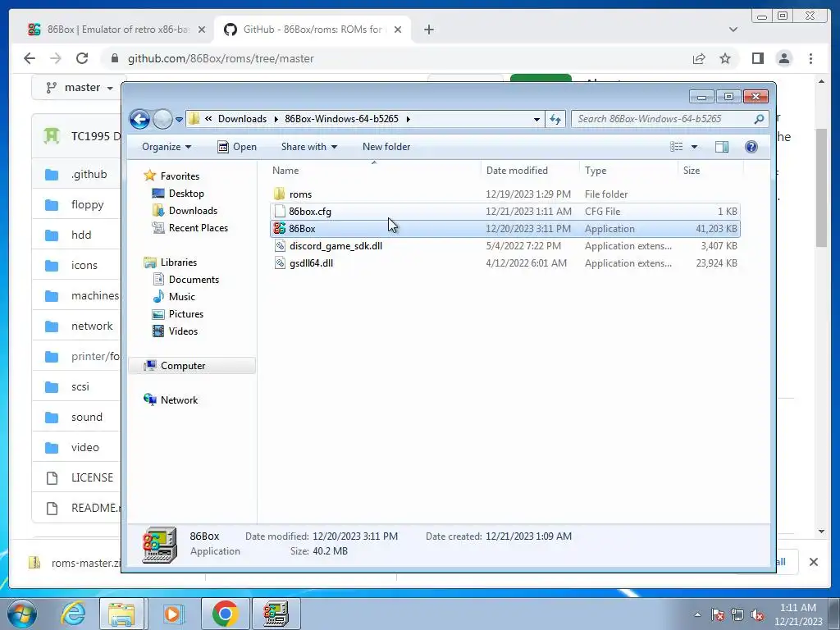Click the Chrome address bar URL
Screen dimensions: 840x630
pos(221,58)
